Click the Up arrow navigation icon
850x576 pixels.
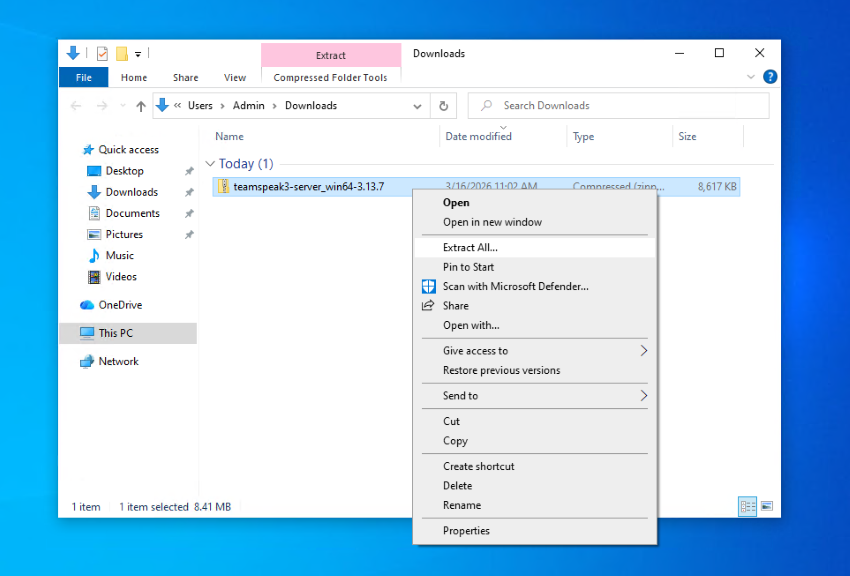141,106
